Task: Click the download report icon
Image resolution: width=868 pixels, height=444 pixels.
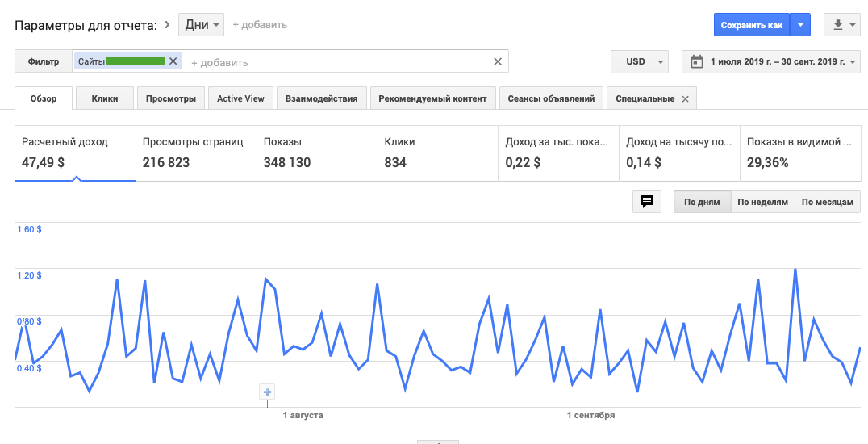Action: (838, 25)
